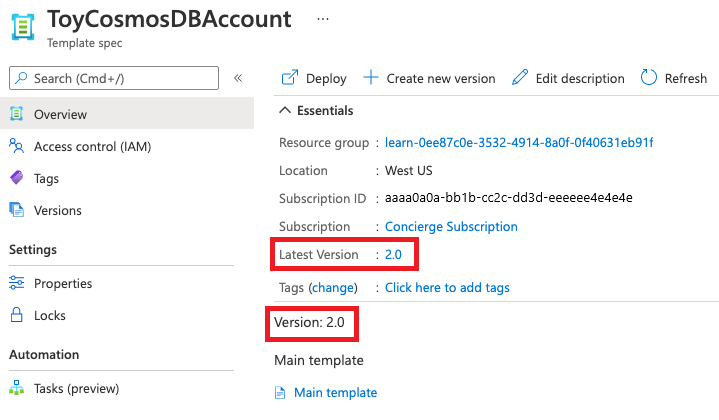This screenshot has width=719, height=420.
Task: Click the Versions documents icon
Action: (17, 210)
